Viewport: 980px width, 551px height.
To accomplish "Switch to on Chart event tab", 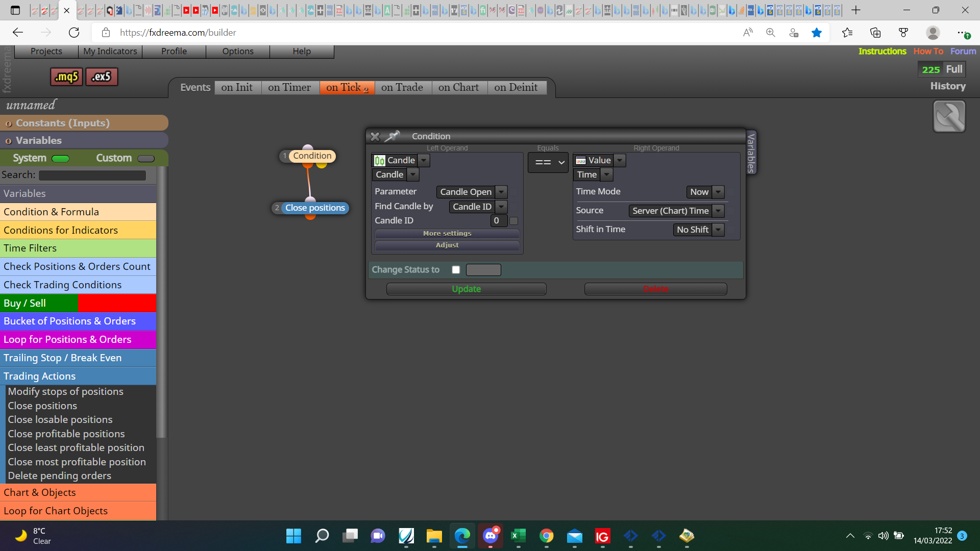I will coord(459,88).
